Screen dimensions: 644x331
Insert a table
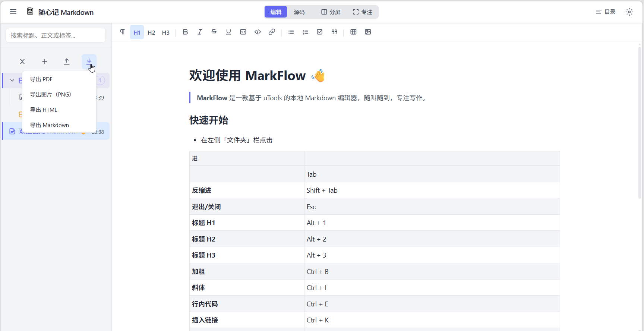coord(353,32)
